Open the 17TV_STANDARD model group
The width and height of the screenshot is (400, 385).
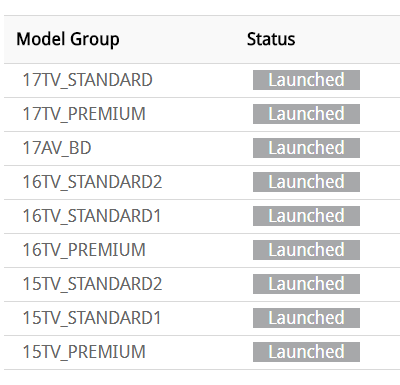pos(87,80)
